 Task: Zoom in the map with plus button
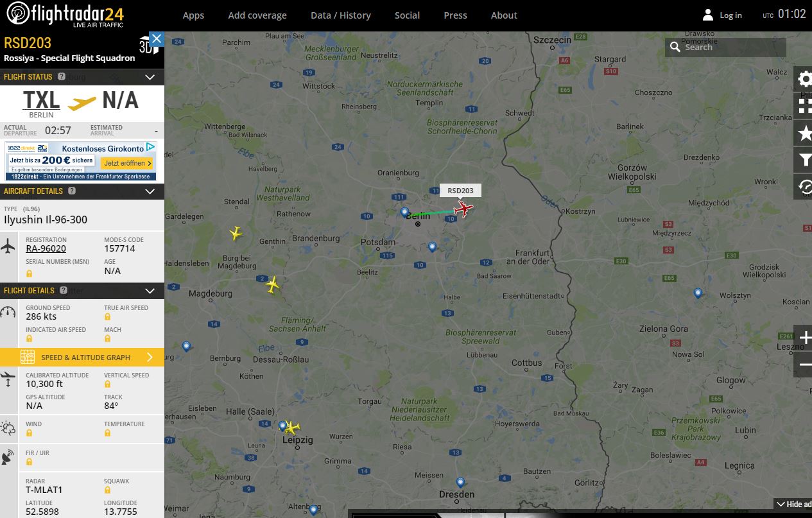point(804,338)
